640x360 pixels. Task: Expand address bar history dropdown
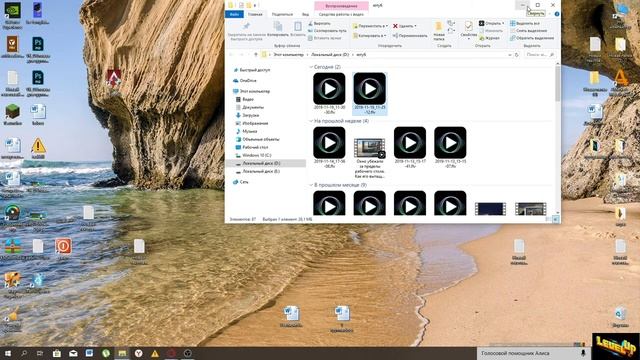click(510, 55)
